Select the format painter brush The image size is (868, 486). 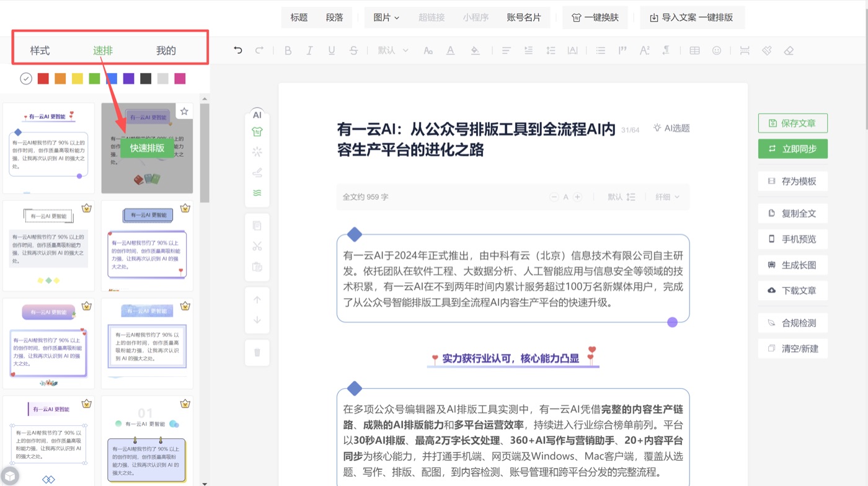pos(767,51)
